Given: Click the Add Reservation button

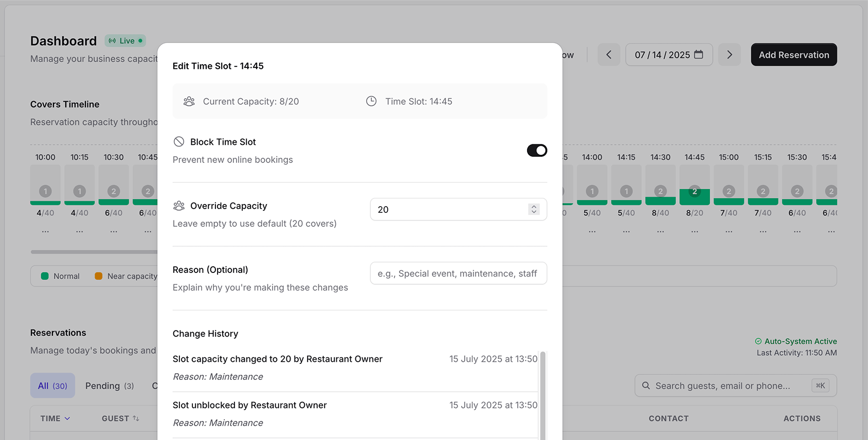Looking at the screenshot, I should [x=794, y=55].
